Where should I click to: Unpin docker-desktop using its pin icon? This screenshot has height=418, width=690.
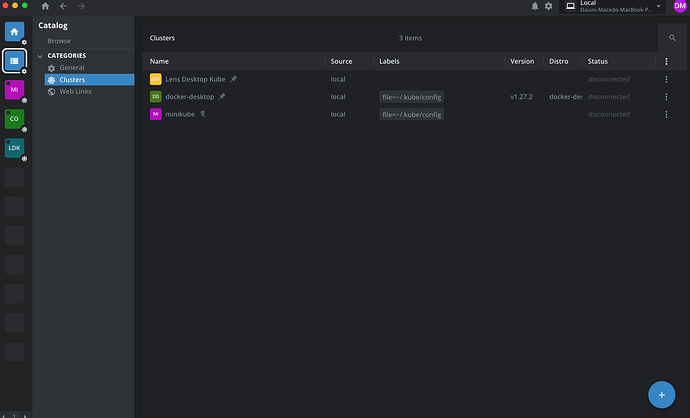222,97
